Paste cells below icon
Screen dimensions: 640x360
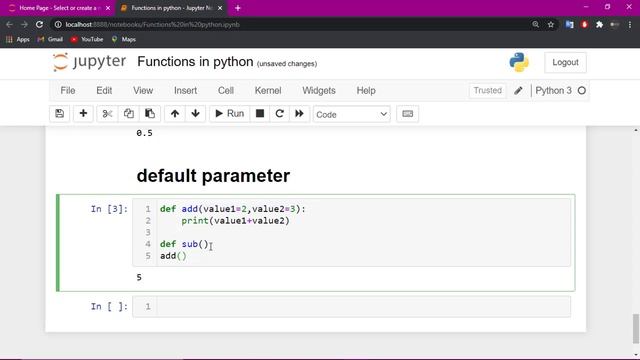pyautogui.click(x=150, y=113)
